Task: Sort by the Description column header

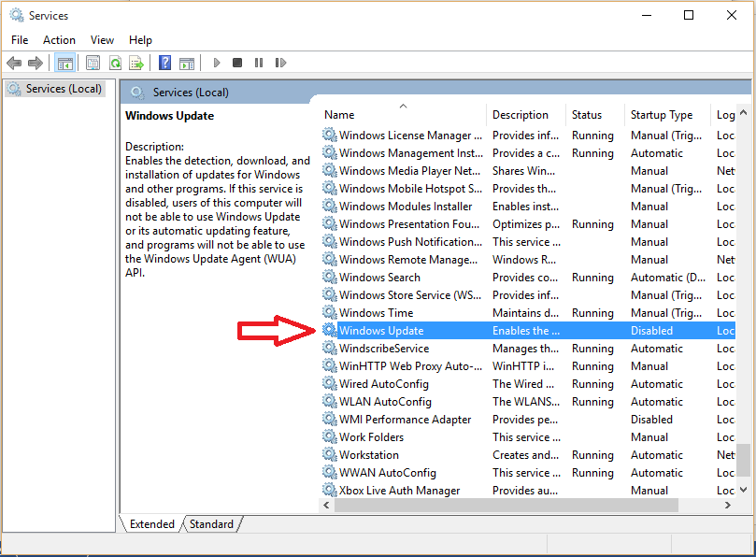Action: [525, 115]
